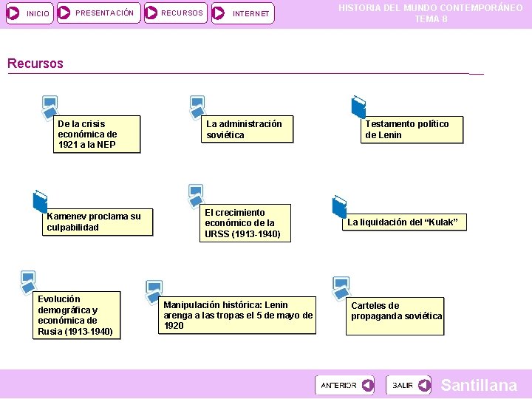Click the arrow icon on SALIR
The image size is (532, 399).
click(424, 385)
